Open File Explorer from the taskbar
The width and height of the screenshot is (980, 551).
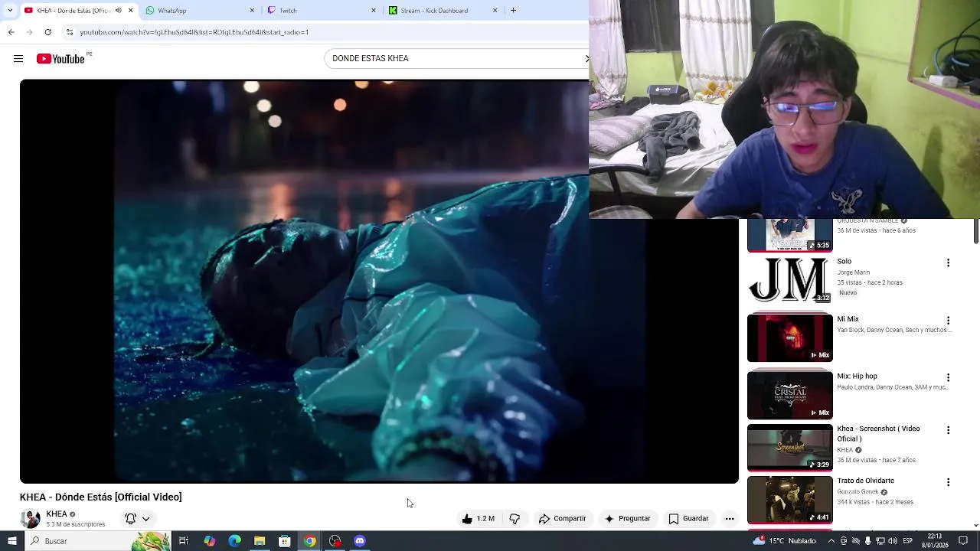pyautogui.click(x=260, y=541)
